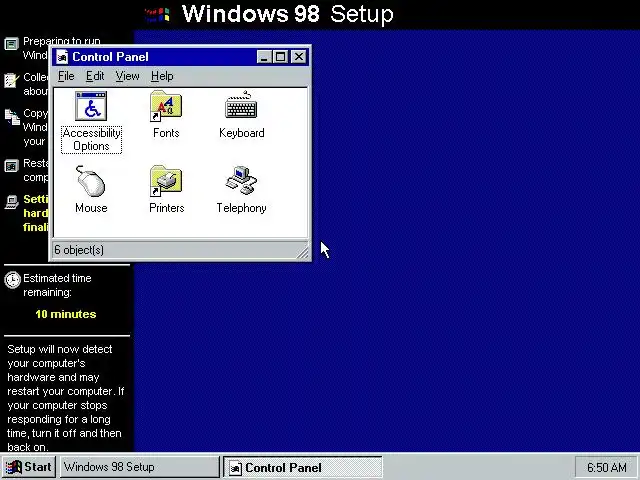Click the 'Setup will now detect' description text
Viewport: 640px width, 480px height.
pyautogui.click(x=66, y=398)
